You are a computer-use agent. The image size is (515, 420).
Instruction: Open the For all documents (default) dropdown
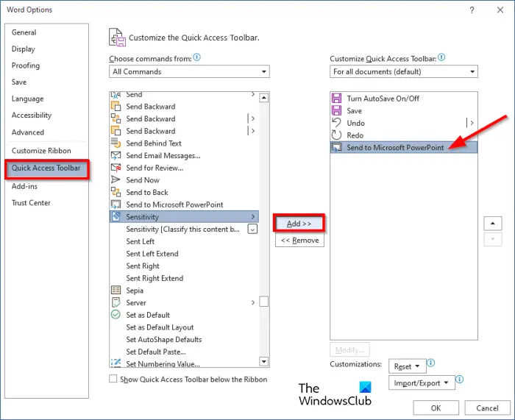pyautogui.click(x=404, y=71)
